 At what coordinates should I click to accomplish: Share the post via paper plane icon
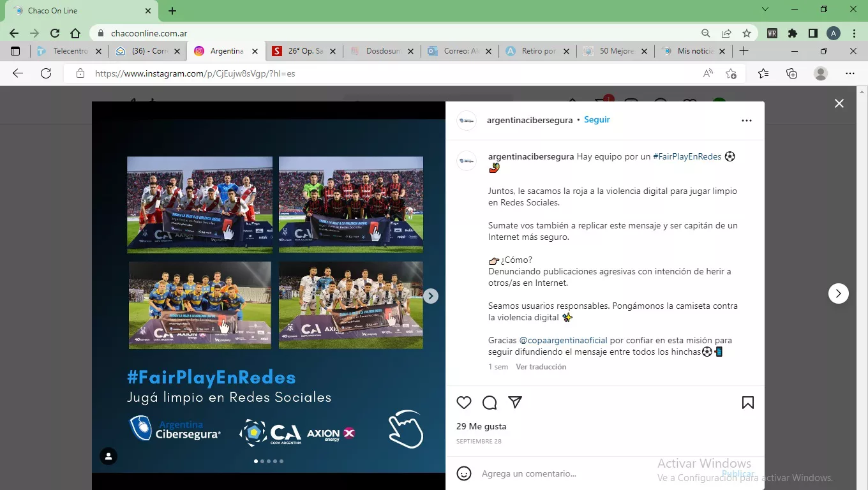tap(515, 402)
